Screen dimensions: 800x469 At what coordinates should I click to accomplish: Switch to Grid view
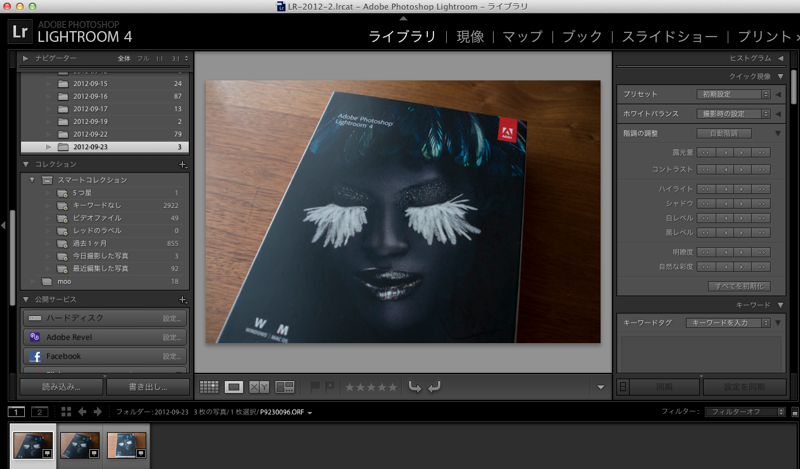click(x=209, y=387)
